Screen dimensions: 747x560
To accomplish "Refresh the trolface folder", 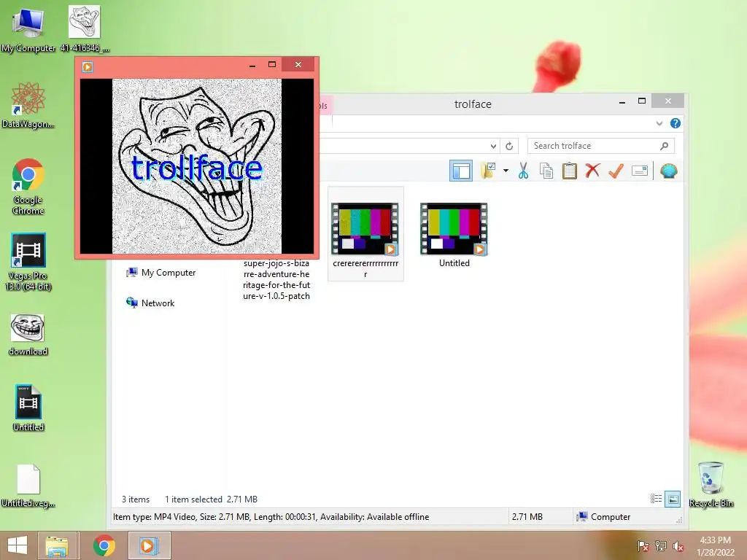I will point(509,146).
